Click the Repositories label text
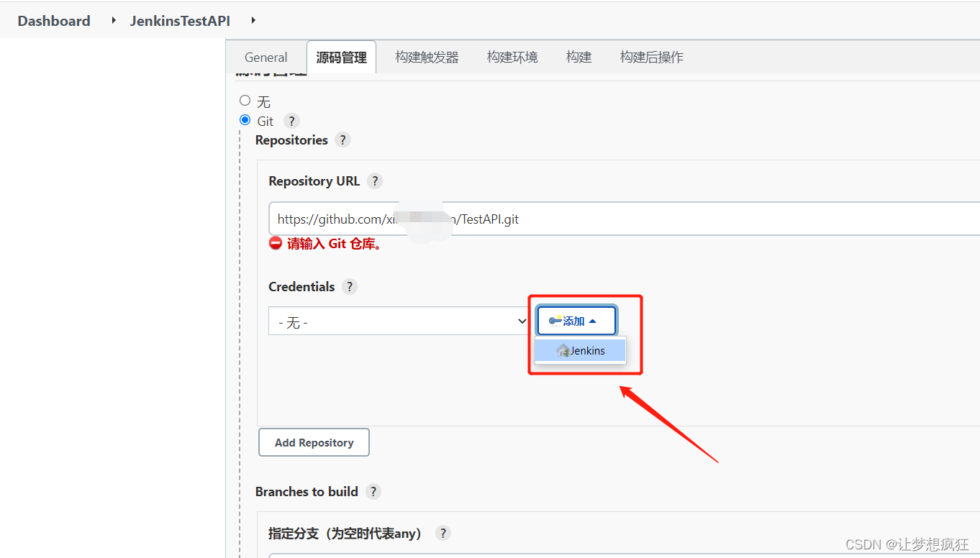Screen dimensions: 980x558 pos(291,139)
